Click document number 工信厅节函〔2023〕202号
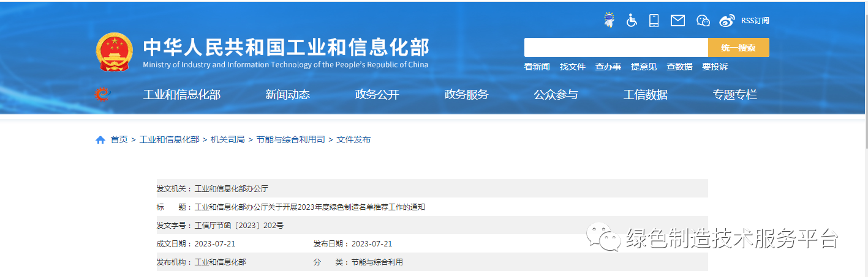The height and width of the screenshot is (277, 868). [x=239, y=226]
